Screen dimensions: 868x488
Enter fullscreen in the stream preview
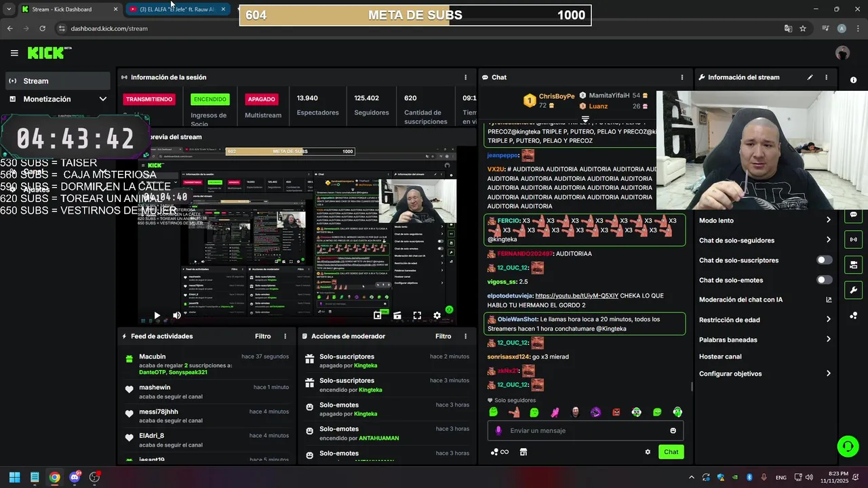click(417, 315)
